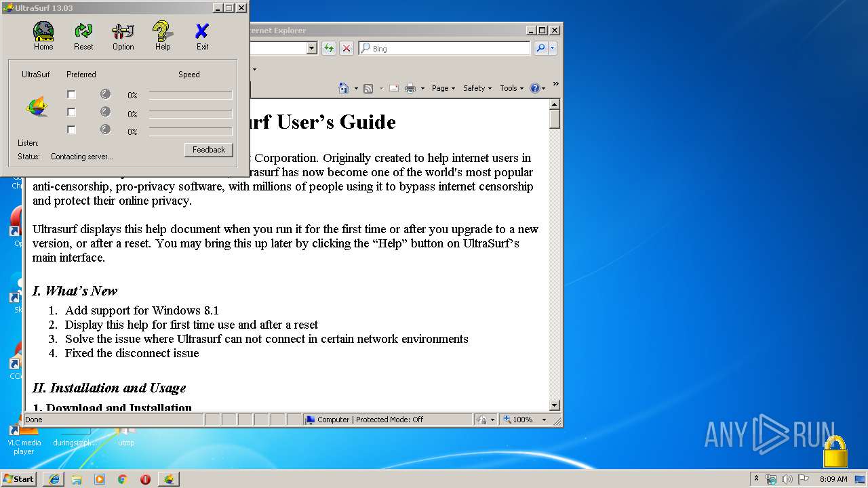
Task: Click the "I. What's New" heading
Action: pos(75,291)
